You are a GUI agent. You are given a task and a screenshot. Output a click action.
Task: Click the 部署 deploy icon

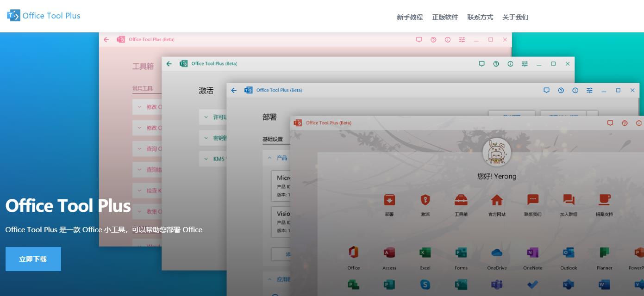pyautogui.click(x=389, y=200)
